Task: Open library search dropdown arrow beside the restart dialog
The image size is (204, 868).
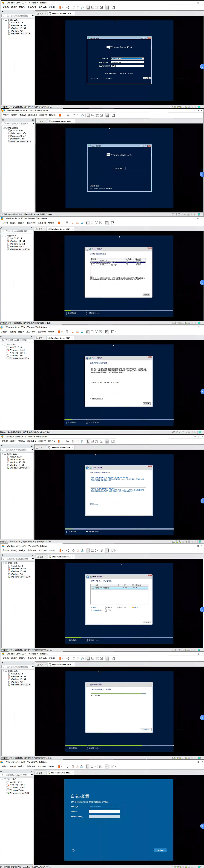Action: [32, 666]
